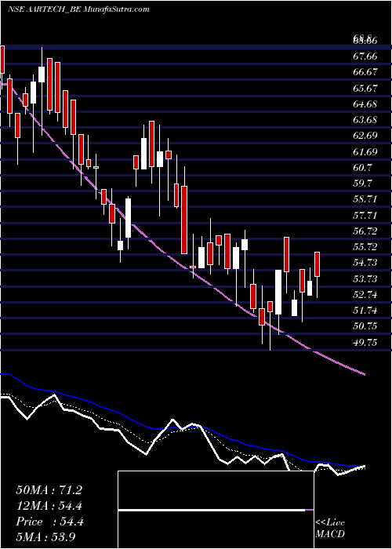The width and height of the screenshot is (392, 549).
Task: Click the 50.75 price axis label
Action: 365,326
